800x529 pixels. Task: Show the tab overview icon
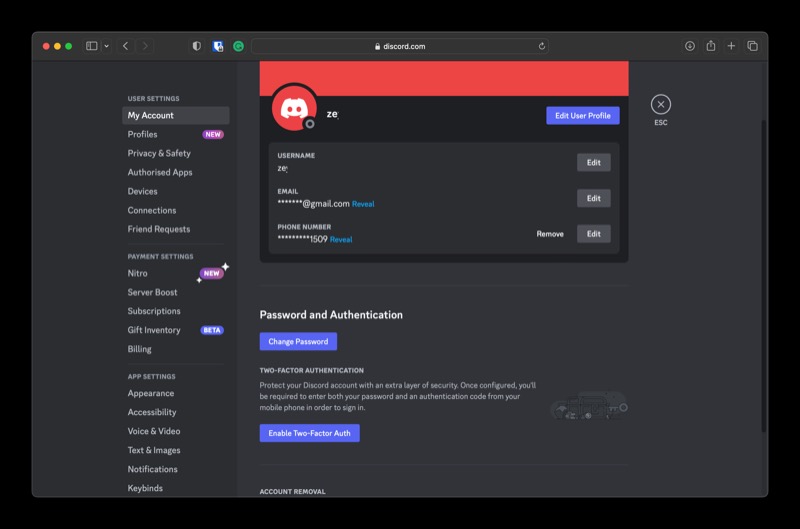click(x=752, y=46)
